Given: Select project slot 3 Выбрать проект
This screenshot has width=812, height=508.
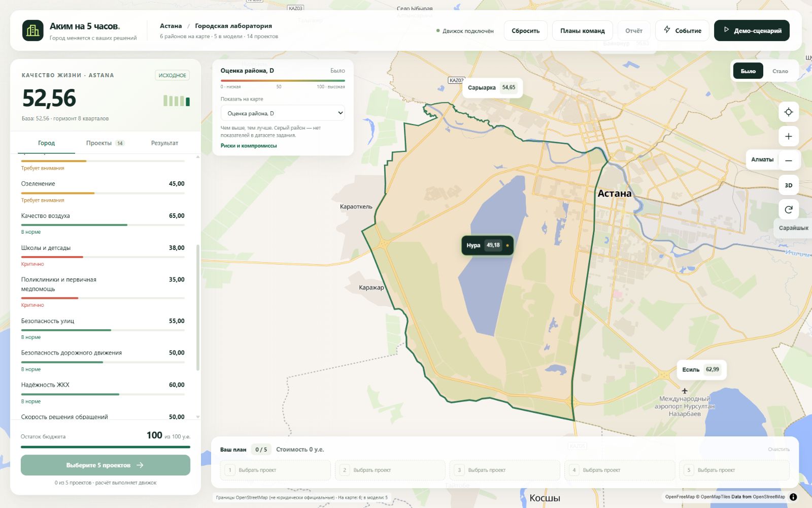Looking at the screenshot, I should coord(505,470).
